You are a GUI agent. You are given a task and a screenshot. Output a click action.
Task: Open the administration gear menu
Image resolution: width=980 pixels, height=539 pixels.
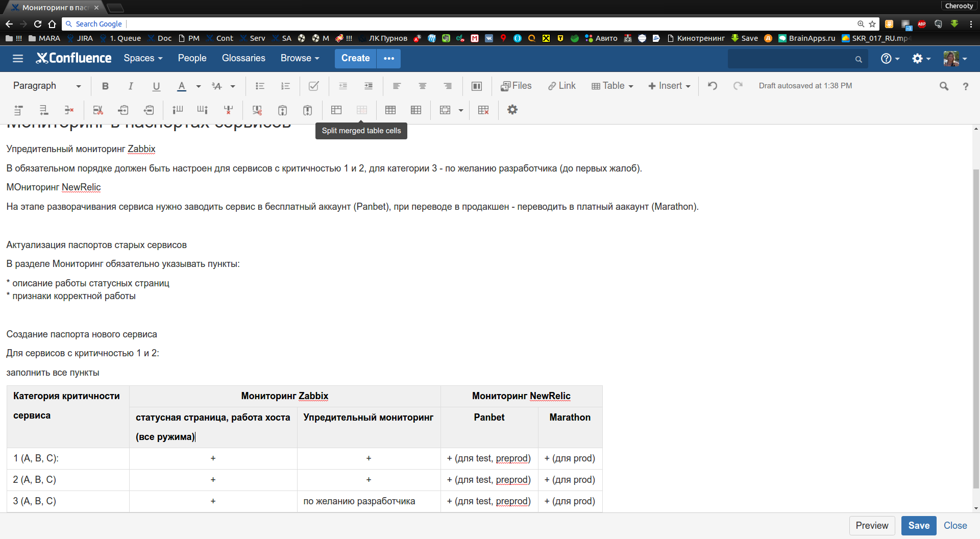921,59
